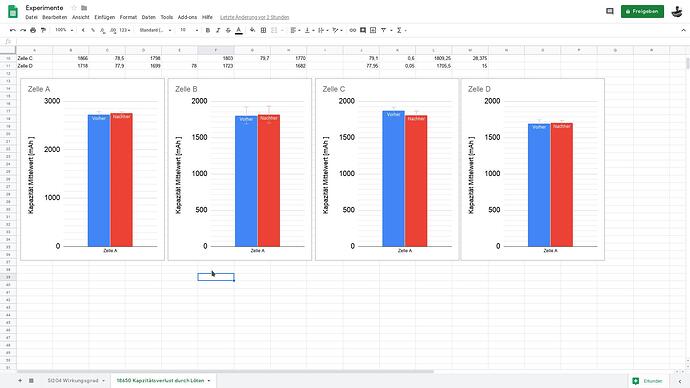Open text rotation dropdown

pyautogui.click(x=338, y=30)
